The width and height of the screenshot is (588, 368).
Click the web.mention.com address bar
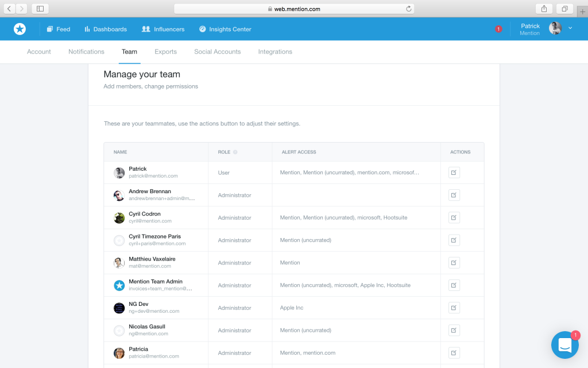[294, 9]
